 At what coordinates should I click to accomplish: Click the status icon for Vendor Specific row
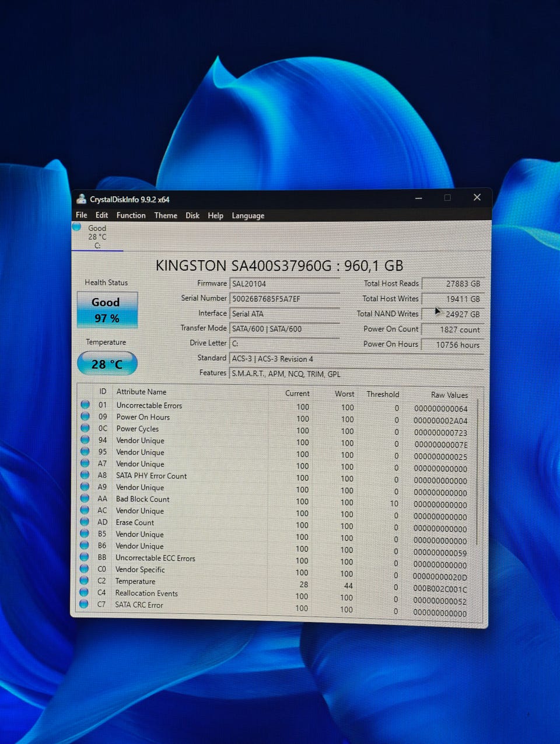[85, 569]
